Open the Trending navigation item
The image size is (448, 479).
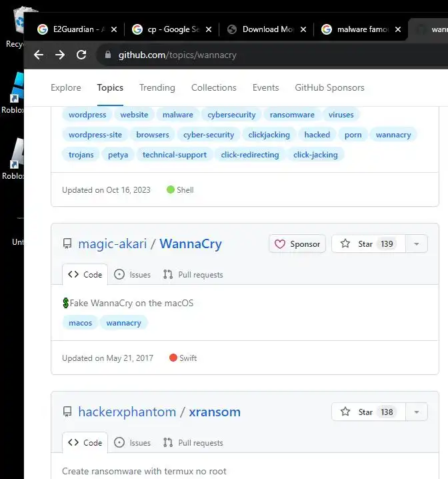click(x=157, y=87)
